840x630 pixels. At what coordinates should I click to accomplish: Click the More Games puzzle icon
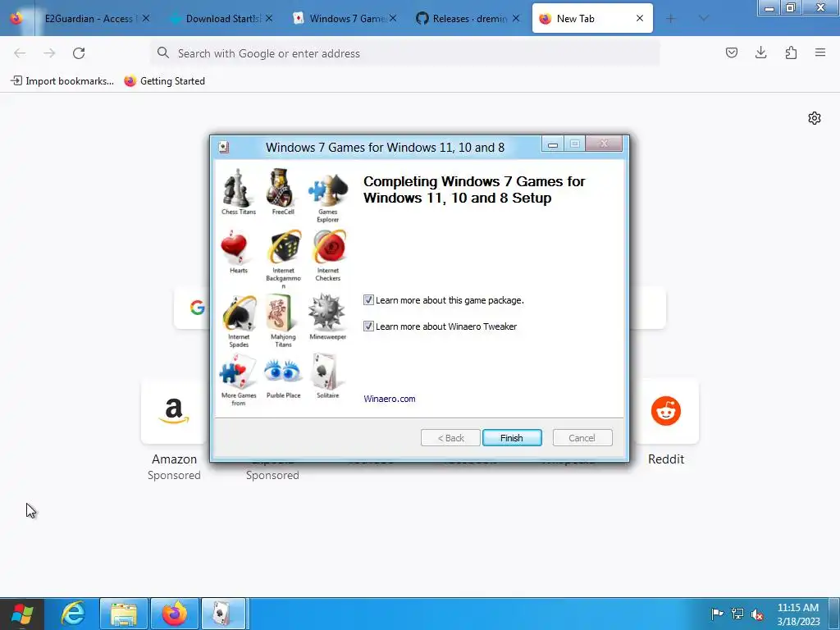click(239, 372)
